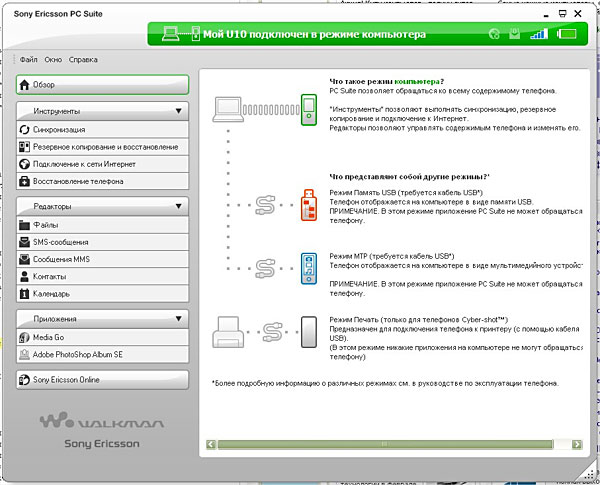
Task: Open the Календарь calendar icon
Action: pos(24,294)
